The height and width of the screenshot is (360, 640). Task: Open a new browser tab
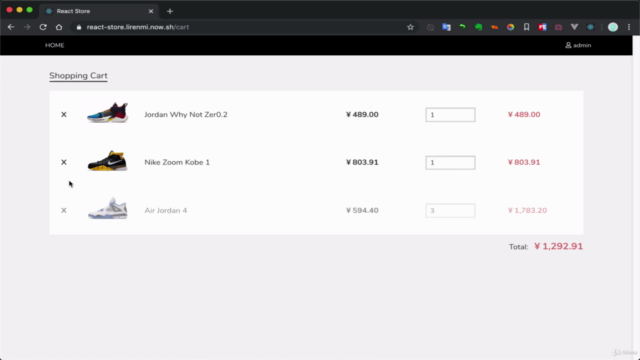[x=170, y=11]
